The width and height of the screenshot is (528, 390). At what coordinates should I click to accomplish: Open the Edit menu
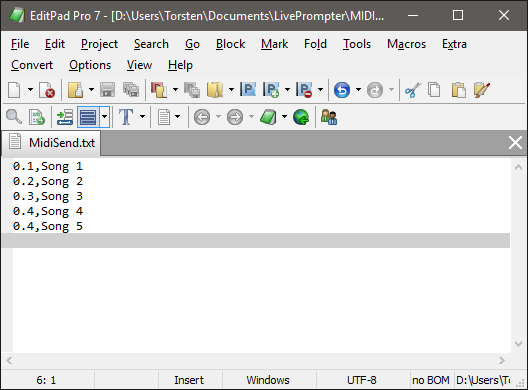(55, 44)
